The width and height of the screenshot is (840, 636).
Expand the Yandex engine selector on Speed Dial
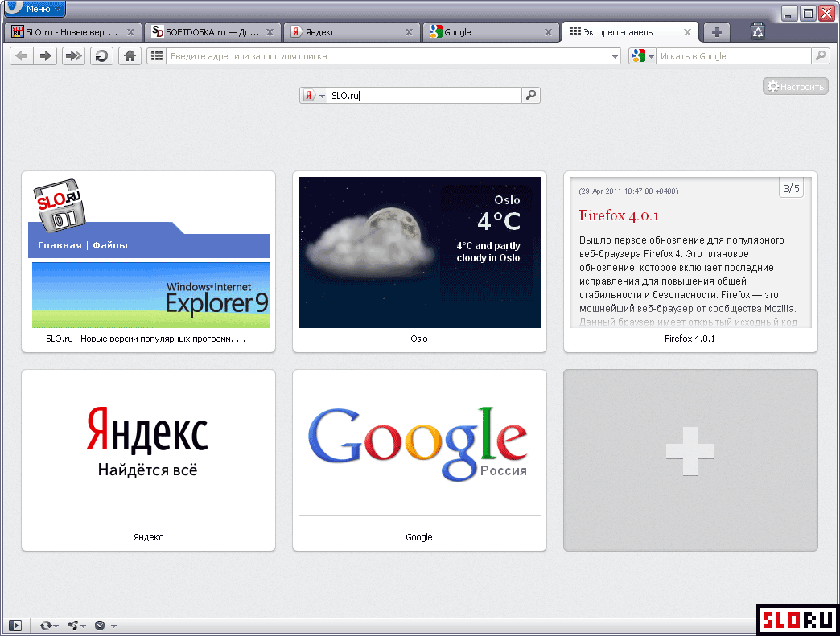coord(314,96)
